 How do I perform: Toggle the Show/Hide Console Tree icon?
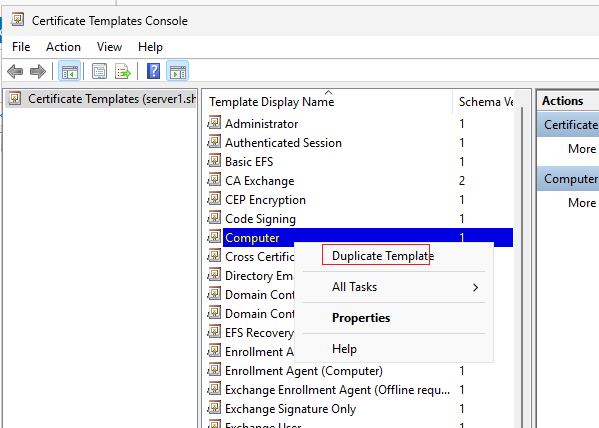tap(70, 71)
